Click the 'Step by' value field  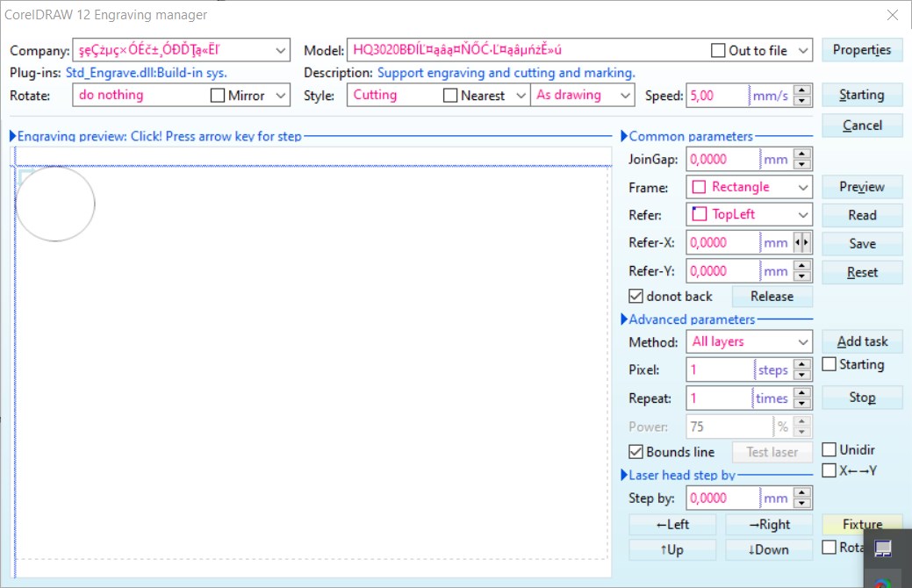point(723,498)
